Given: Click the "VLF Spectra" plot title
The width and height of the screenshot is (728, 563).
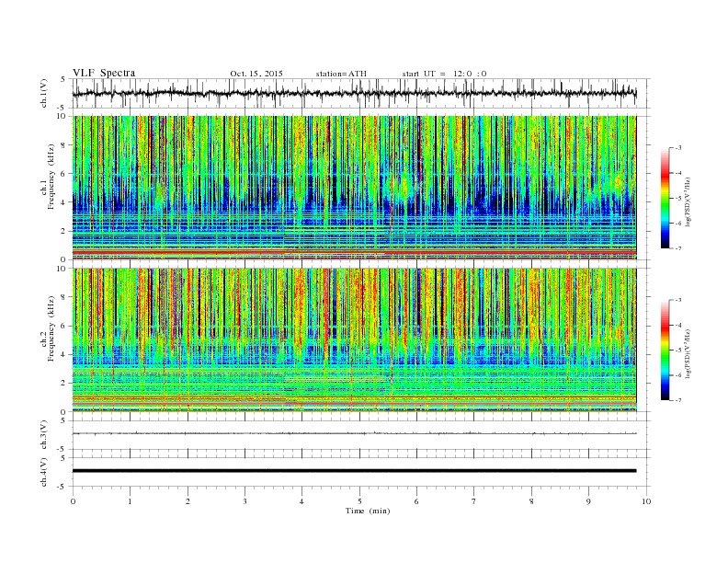Looking at the screenshot, I should pos(104,73).
